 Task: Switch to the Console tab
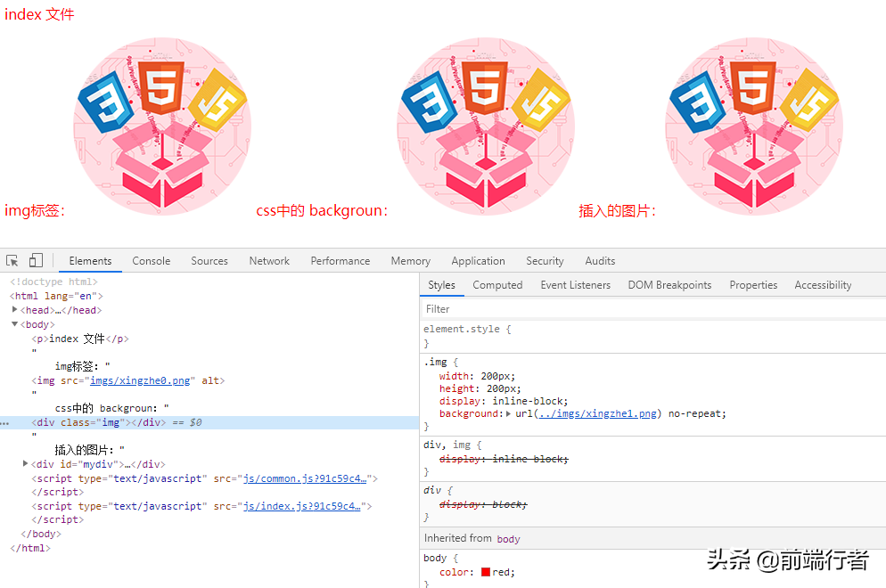[151, 260]
